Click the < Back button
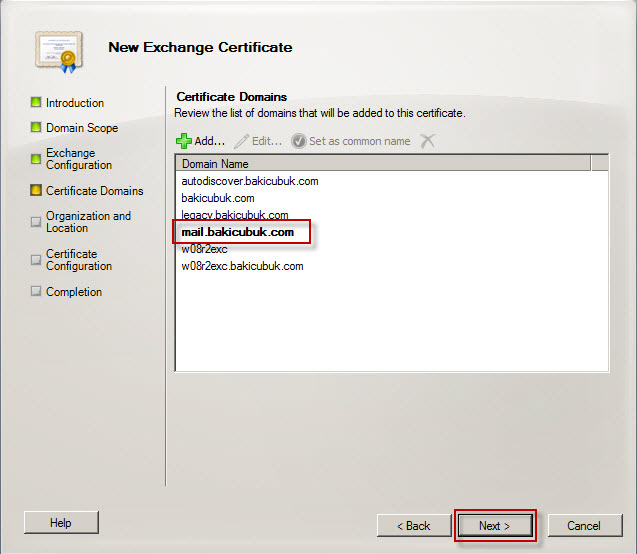The height and width of the screenshot is (554, 637). 414,526
